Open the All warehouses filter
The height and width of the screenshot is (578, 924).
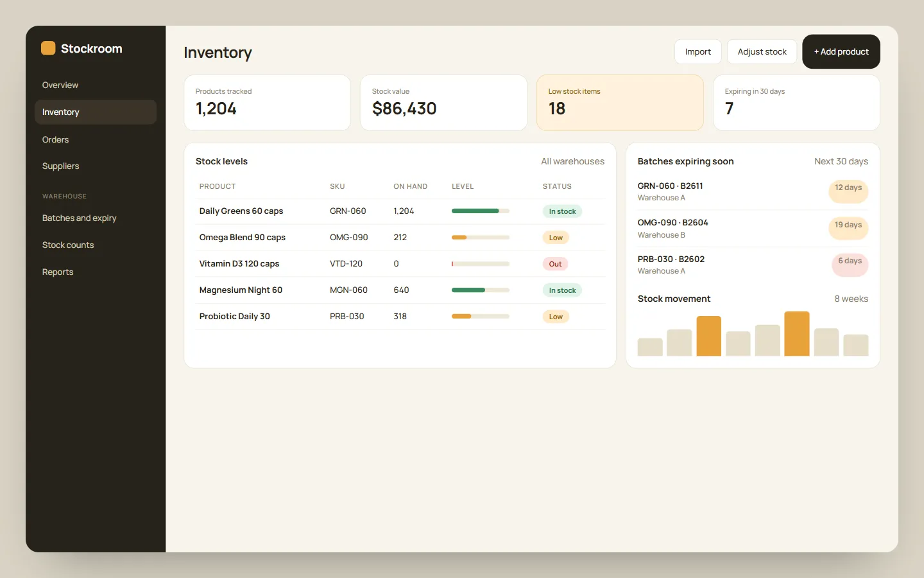coord(572,161)
